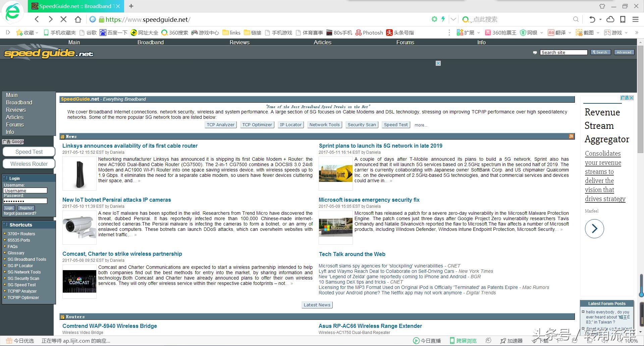Click the Latest News button

coord(317,305)
